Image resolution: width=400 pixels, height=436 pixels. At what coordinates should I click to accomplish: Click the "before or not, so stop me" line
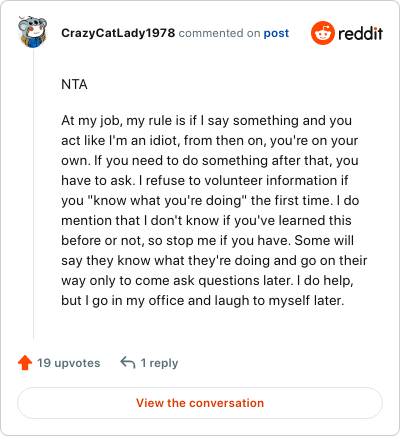click(207, 241)
